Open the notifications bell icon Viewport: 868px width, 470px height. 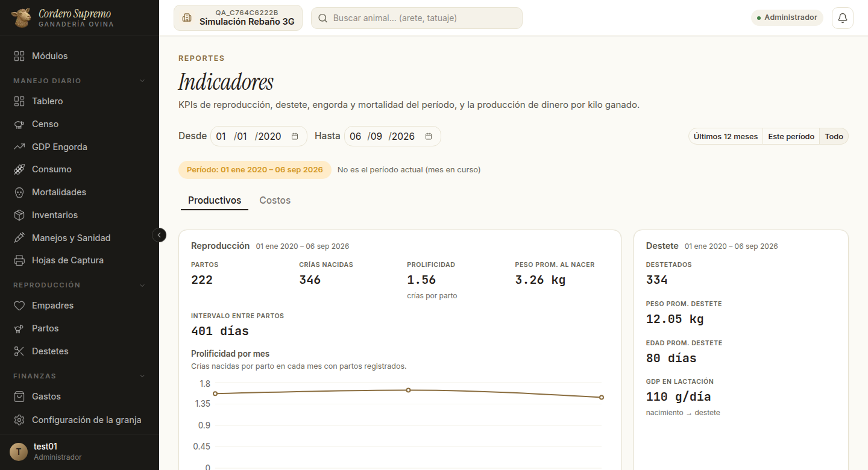(843, 17)
